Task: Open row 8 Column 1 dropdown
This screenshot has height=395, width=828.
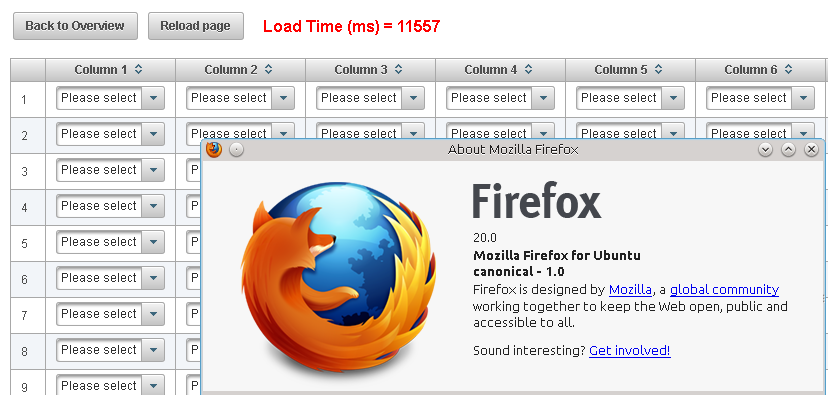Action: (110, 350)
